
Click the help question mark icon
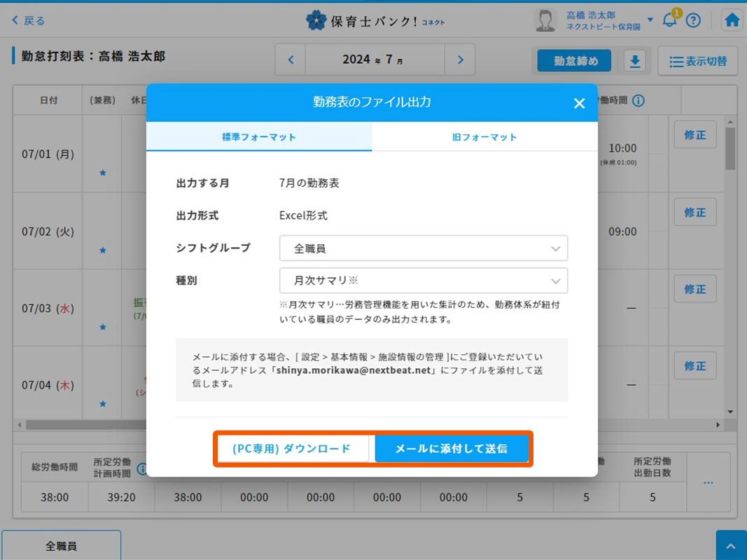(693, 20)
